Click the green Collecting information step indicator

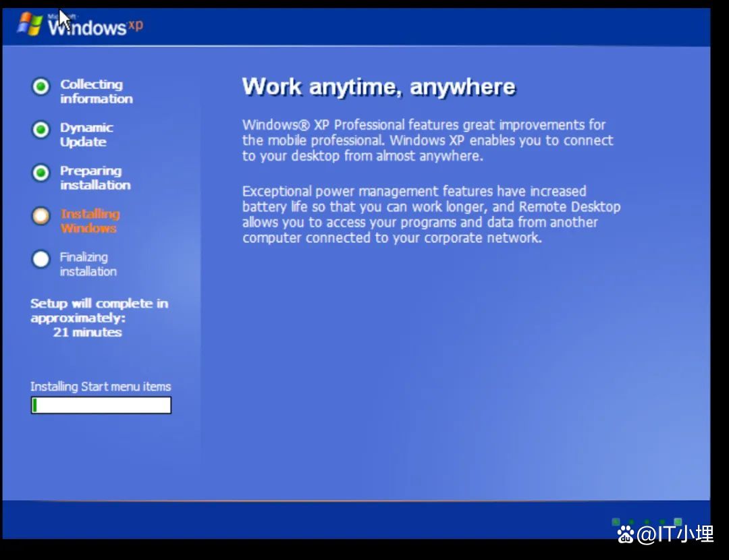coord(41,86)
